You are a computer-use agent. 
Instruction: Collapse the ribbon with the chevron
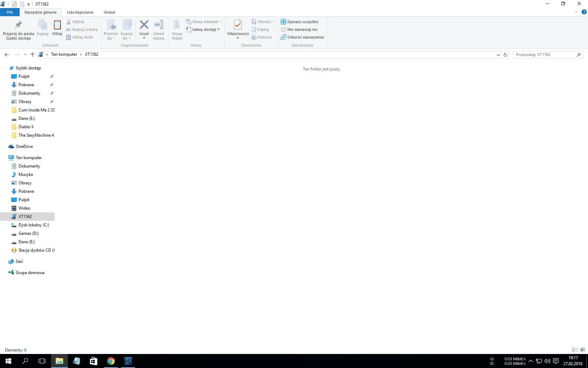pos(576,12)
